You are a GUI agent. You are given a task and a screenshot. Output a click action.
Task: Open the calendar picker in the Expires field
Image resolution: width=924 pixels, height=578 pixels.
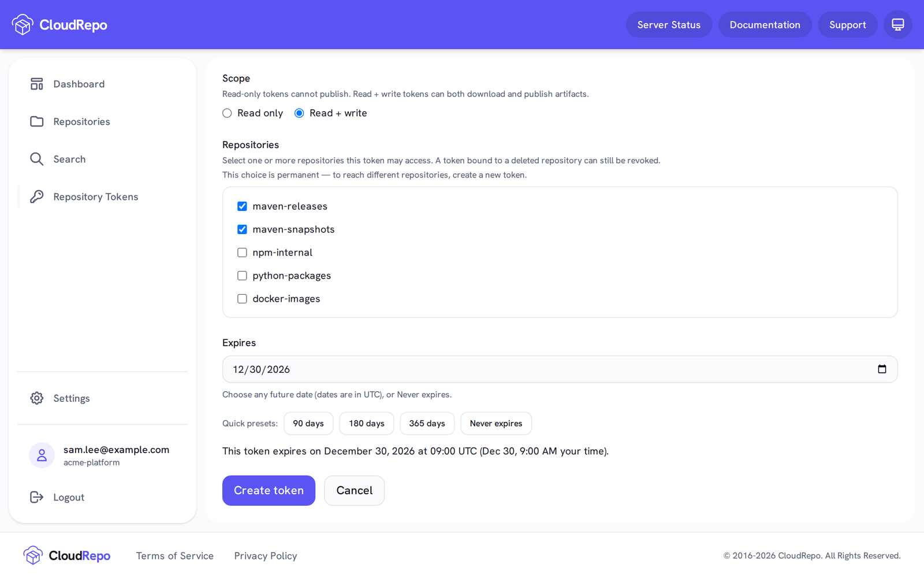pos(882,369)
